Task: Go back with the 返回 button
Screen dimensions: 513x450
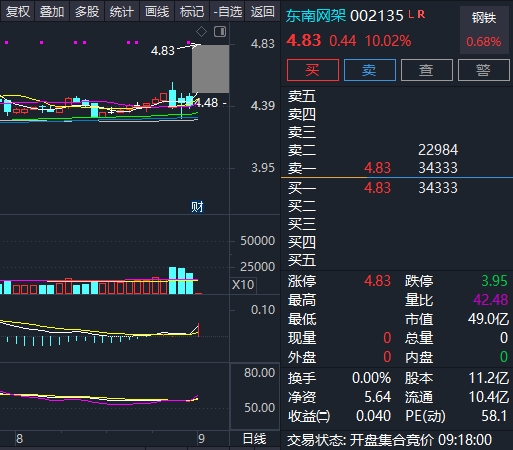Action: (x=262, y=11)
